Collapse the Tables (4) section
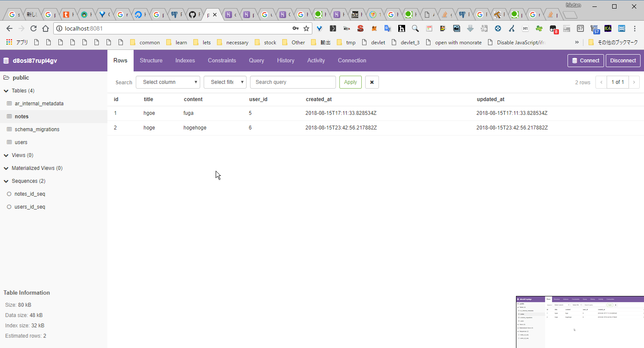644x348 pixels. (x=6, y=91)
